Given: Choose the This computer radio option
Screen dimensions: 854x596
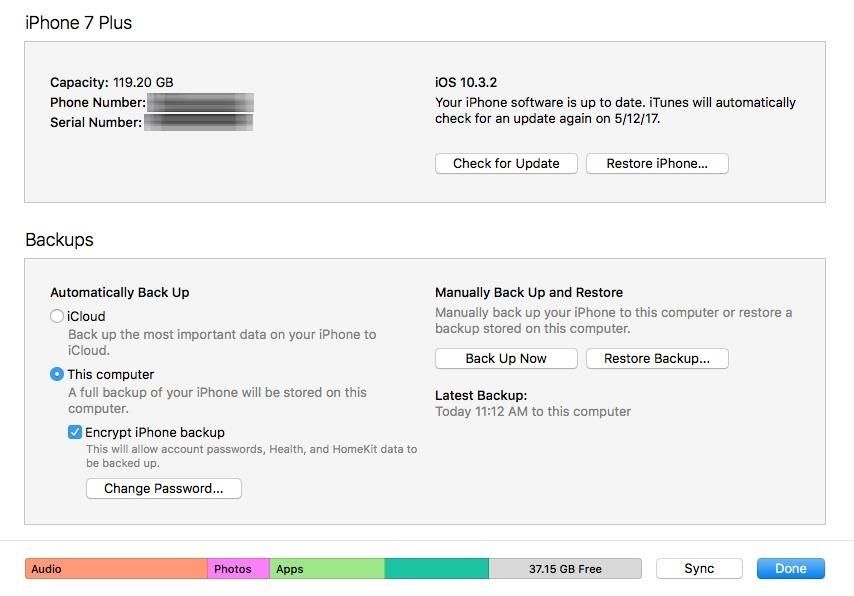Looking at the screenshot, I should [57, 374].
